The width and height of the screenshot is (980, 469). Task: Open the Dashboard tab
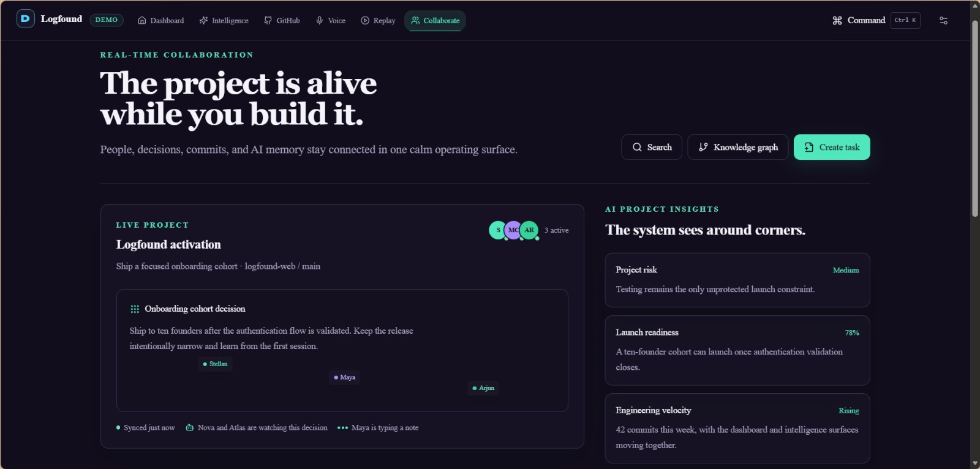[x=160, y=21]
